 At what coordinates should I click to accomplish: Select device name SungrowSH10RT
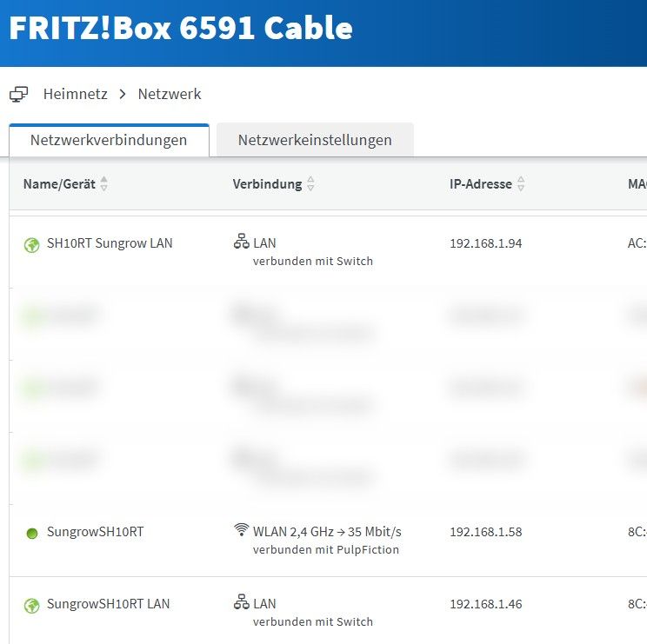(96, 532)
